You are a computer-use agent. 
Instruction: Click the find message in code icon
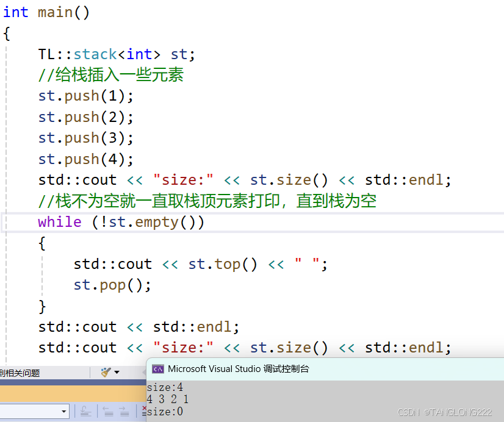tap(85, 411)
